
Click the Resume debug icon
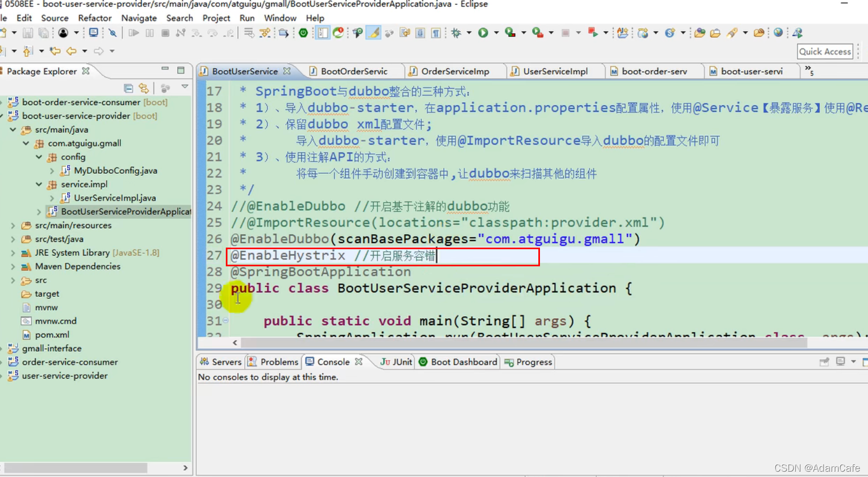(134, 33)
